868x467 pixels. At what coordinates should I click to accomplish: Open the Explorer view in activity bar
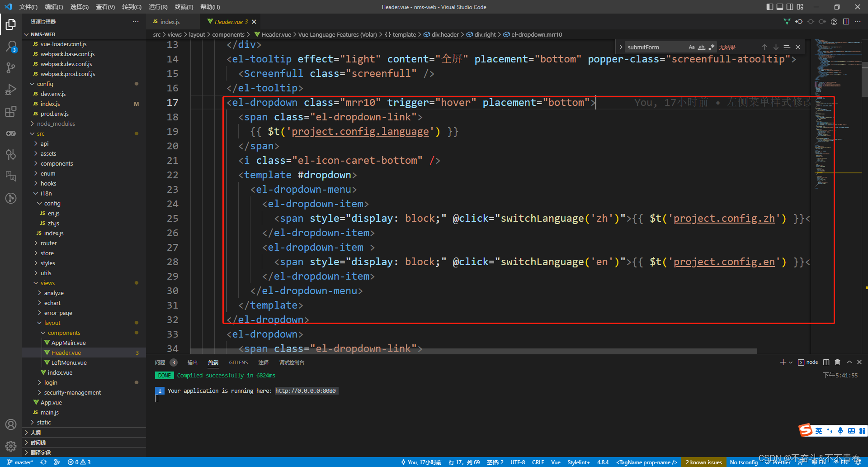coord(11,24)
